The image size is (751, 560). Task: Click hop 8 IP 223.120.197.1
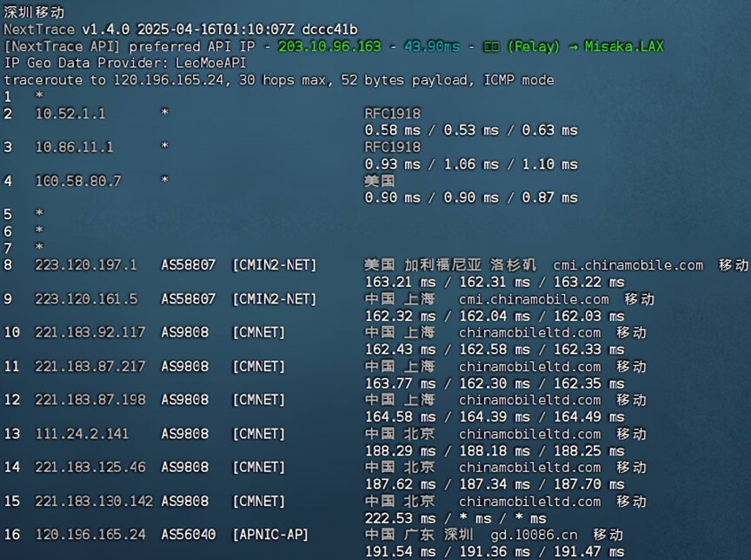point(86,265)
